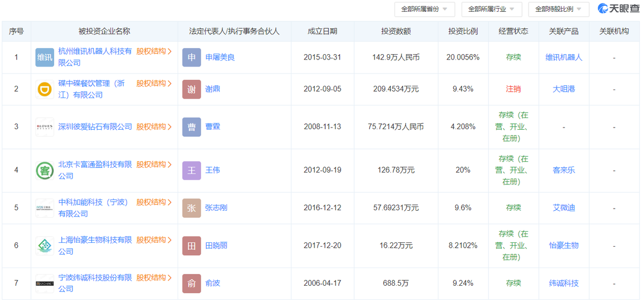This screenshot has width=644, height=304.
Task: Click the 209.4534万元 investment amount
Action: 396,89
